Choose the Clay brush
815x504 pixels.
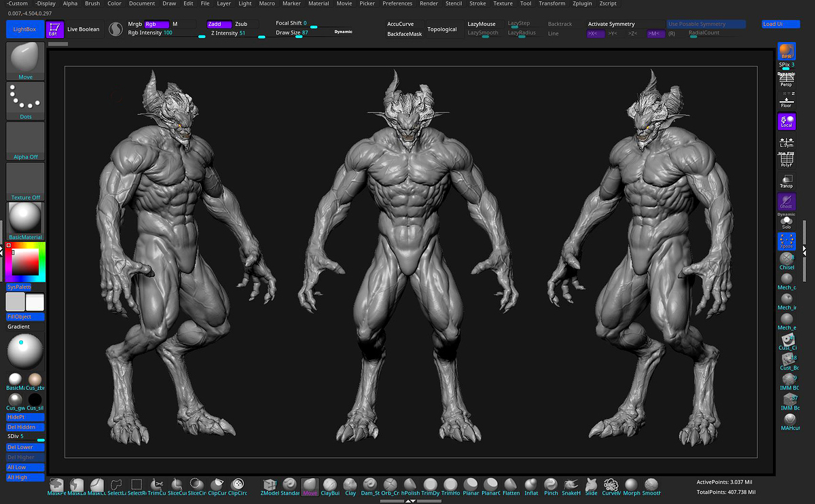tap(350, 486)
